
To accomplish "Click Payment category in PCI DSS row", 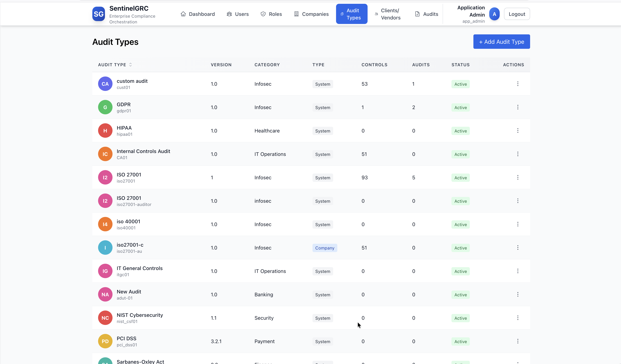I will pos(264,341).
